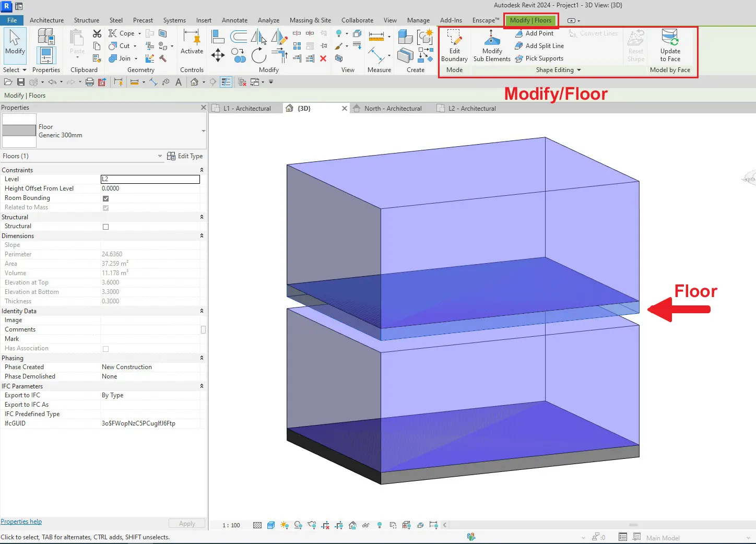Choose Mirror - Draw Axis tool
Screen dimensions: 756x544
click(x=279, y=36)
